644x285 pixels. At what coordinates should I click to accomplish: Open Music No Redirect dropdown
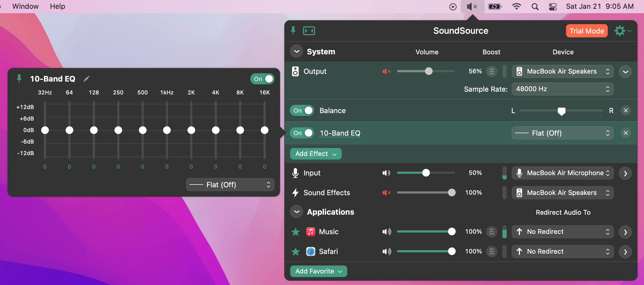pos(562,232)
